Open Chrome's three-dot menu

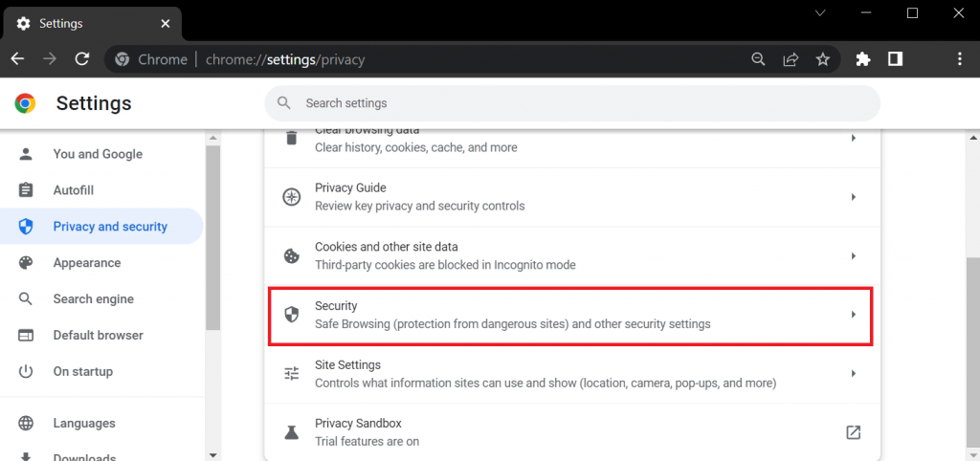tap(960, 59)
